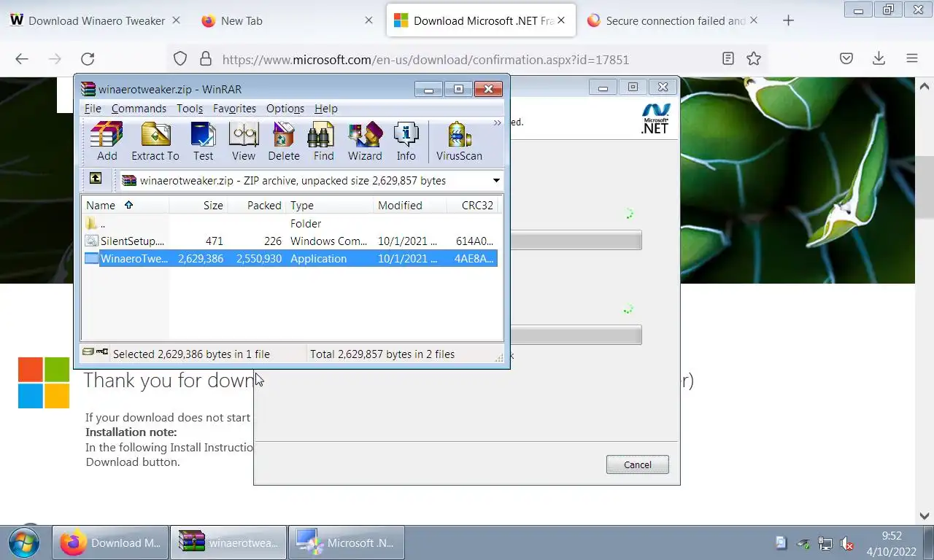This screenshot has height=560, width=934.
Task: Click the Extract To toolbar icon
Action: [x=155, y=141]
